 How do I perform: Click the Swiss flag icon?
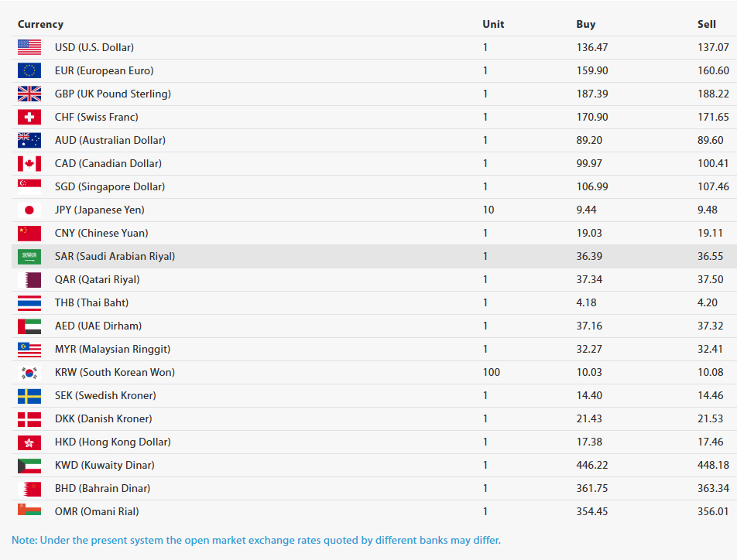[29, 117]
